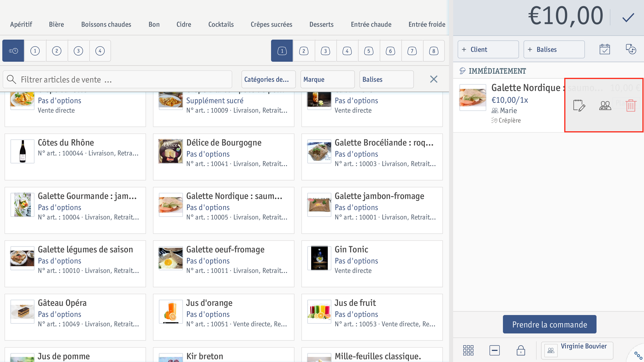Add Côtes du Rhône to order

[75, 157]
